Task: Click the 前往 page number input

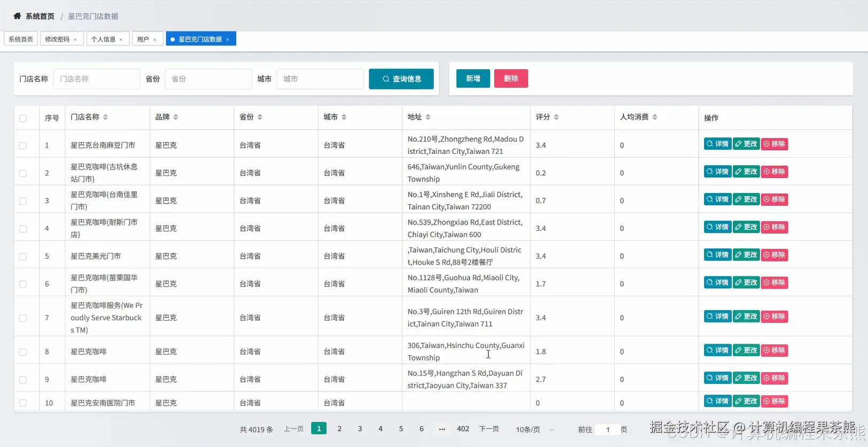Action: [x=607, y=429]
